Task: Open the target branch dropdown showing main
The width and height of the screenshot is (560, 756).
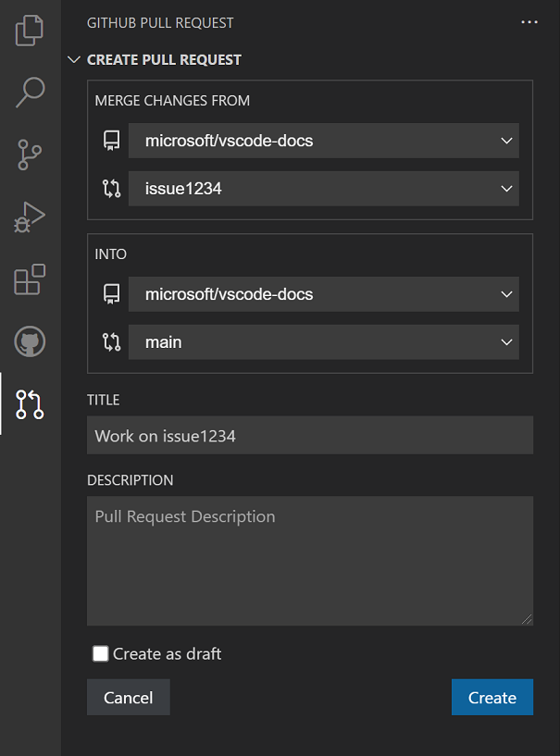Action: click(324, 341)
